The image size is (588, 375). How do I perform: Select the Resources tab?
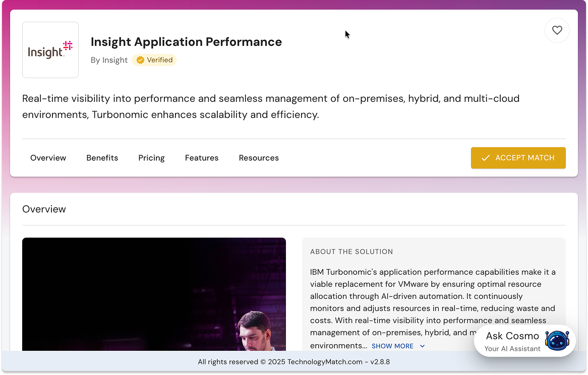(259, 158)
